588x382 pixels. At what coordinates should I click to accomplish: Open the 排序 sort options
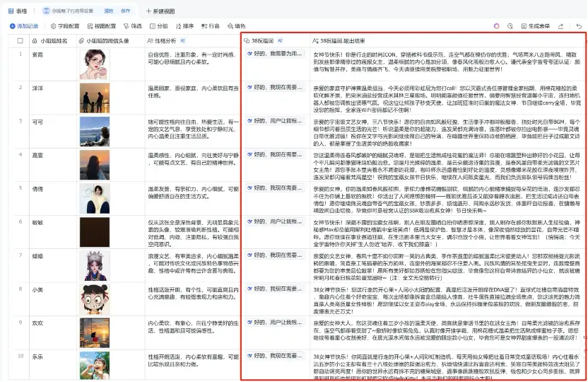tap(184, 26)
